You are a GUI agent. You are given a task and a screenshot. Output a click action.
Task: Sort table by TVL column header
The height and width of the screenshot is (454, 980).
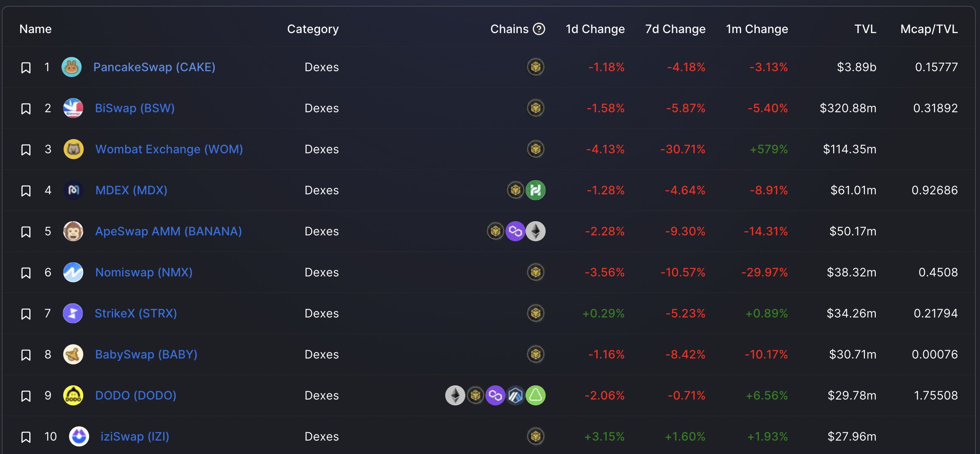(865, 29)
